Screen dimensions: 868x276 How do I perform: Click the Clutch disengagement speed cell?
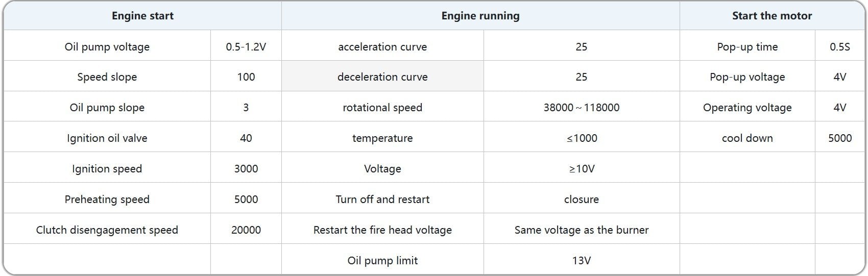pos(107,230)
